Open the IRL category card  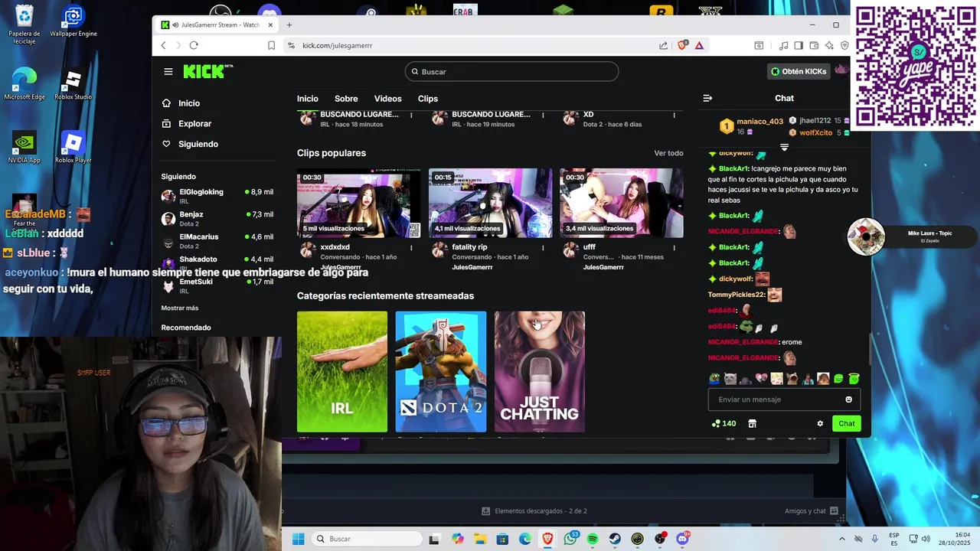click(342, 371)
